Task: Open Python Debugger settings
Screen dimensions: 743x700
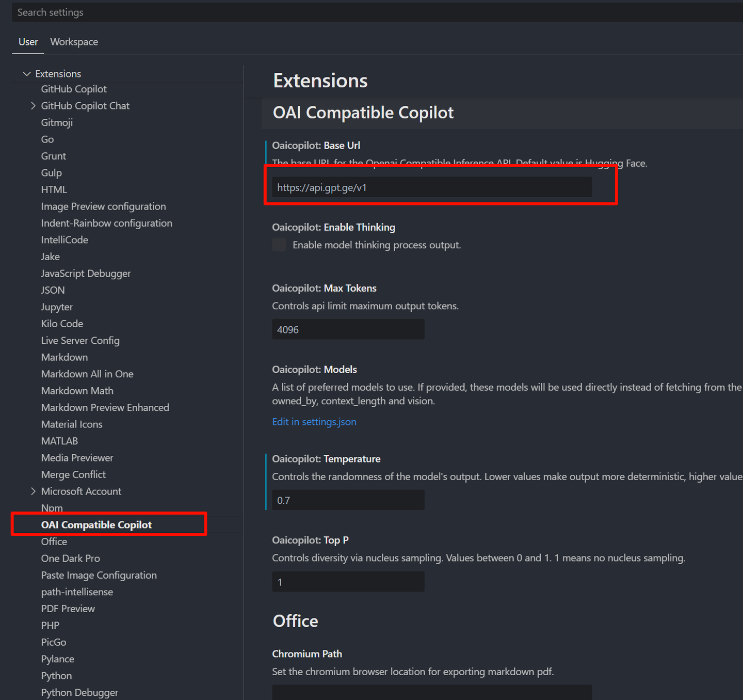Action: 79,692
